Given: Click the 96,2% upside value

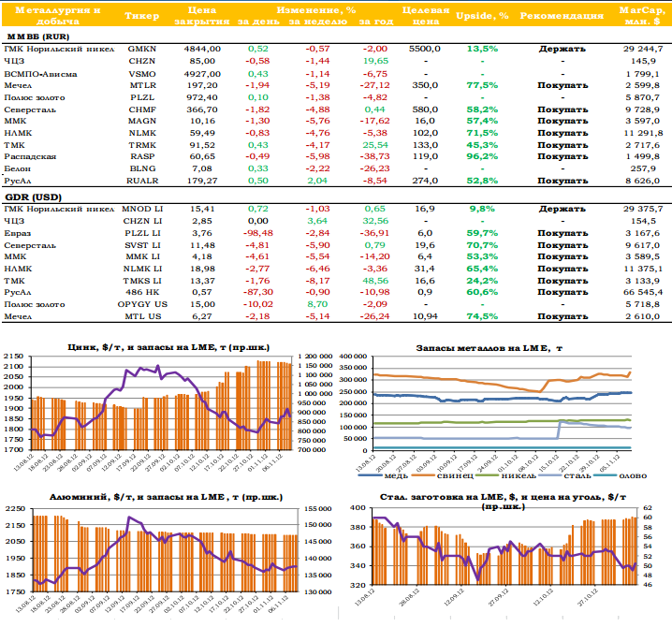Looking at the screenshot, I should click(x=482, y=156).
